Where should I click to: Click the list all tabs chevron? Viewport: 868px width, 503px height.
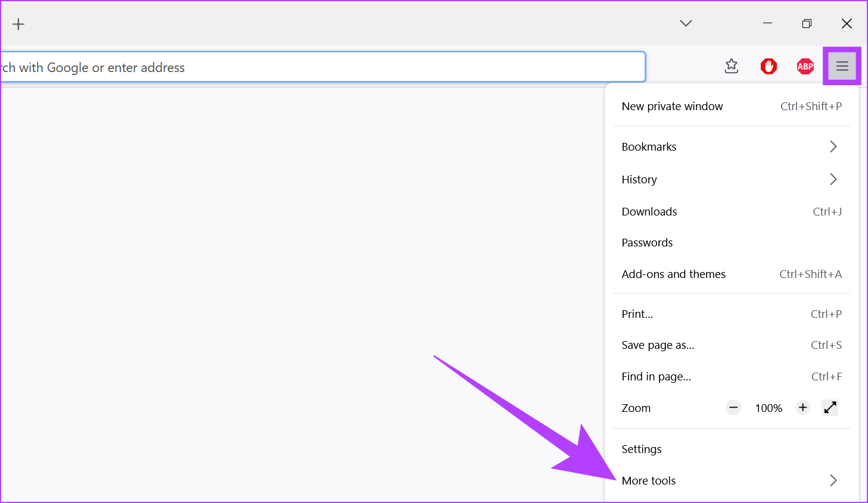coord(686,23)
